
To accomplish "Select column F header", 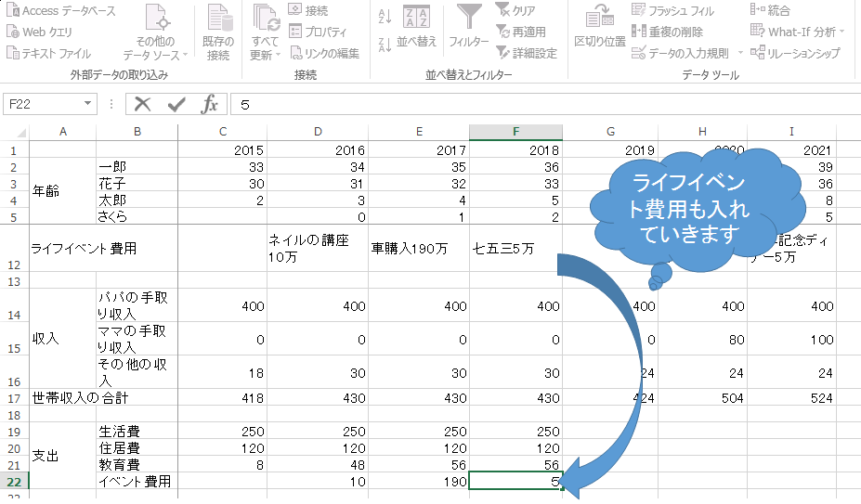I will tap(515, 132).
